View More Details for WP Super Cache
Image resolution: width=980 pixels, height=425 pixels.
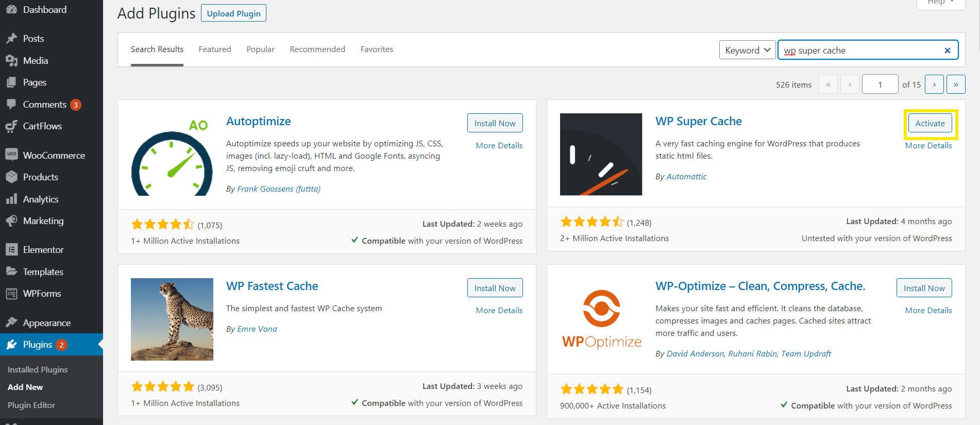tap(928, 146)
